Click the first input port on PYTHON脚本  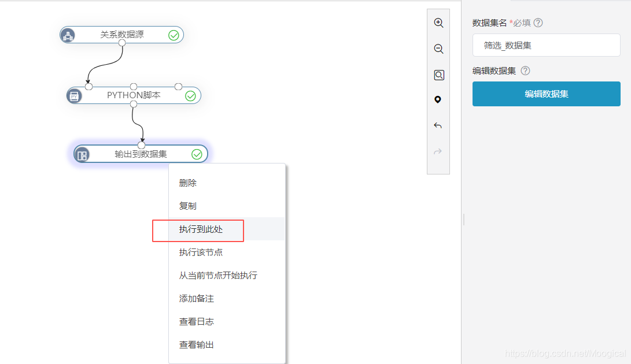point(89,87)
